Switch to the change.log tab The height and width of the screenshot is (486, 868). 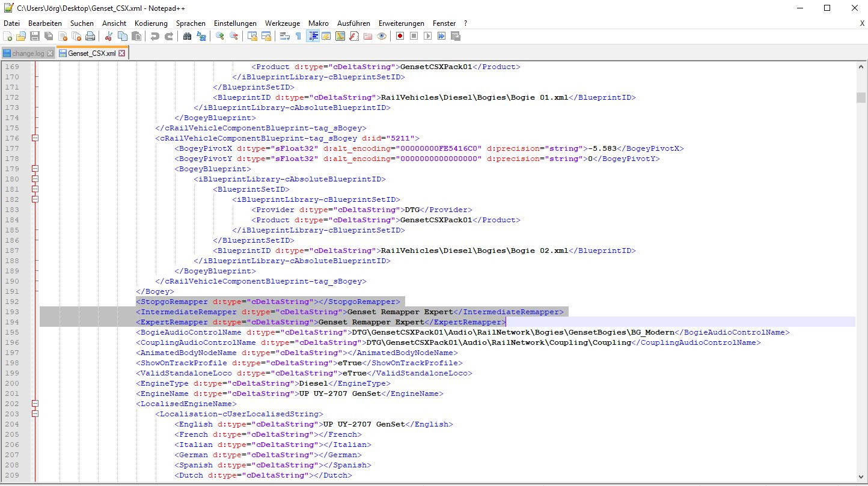point(28,53)
